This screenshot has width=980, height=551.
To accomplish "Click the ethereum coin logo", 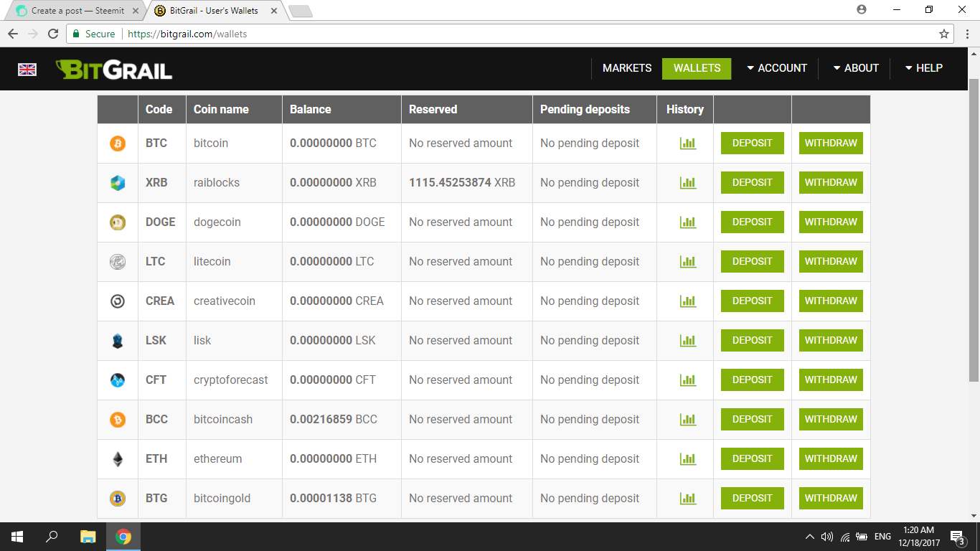I will (x=118, y=459).
